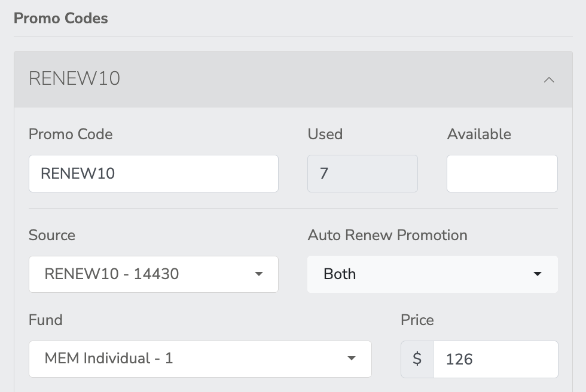
Task: Collapse the RENEW10 panel chevron
Action: coord(549,79)
